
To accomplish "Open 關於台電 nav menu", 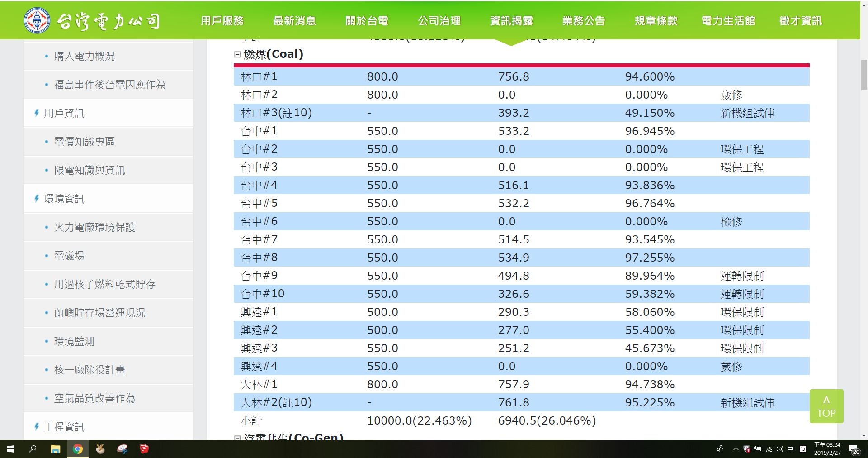I will (367, 21).
